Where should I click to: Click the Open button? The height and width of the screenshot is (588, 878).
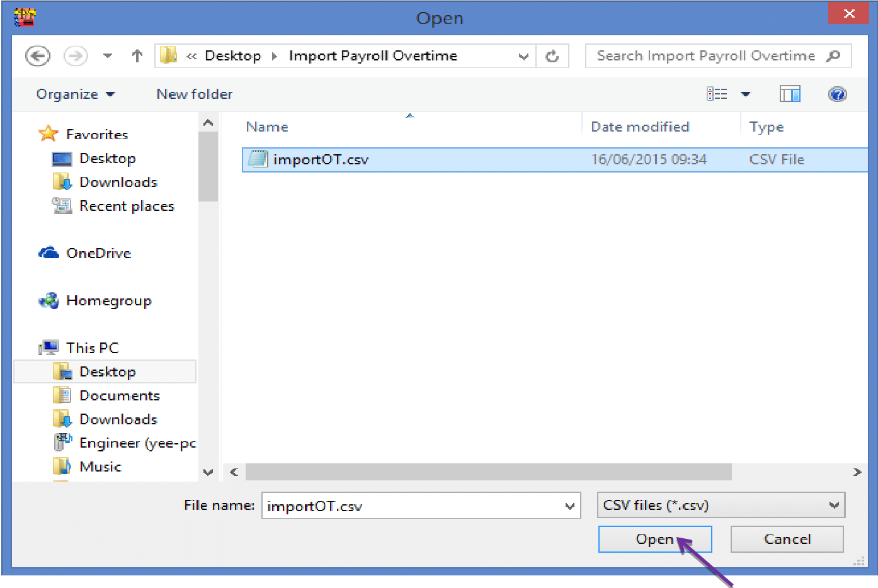[x=654, y=539]
